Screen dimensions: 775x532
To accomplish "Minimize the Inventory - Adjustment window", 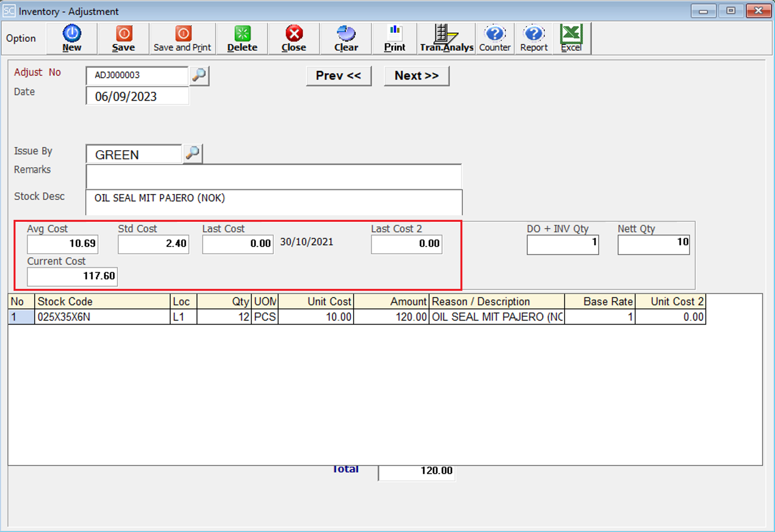I will coord(703,11).
